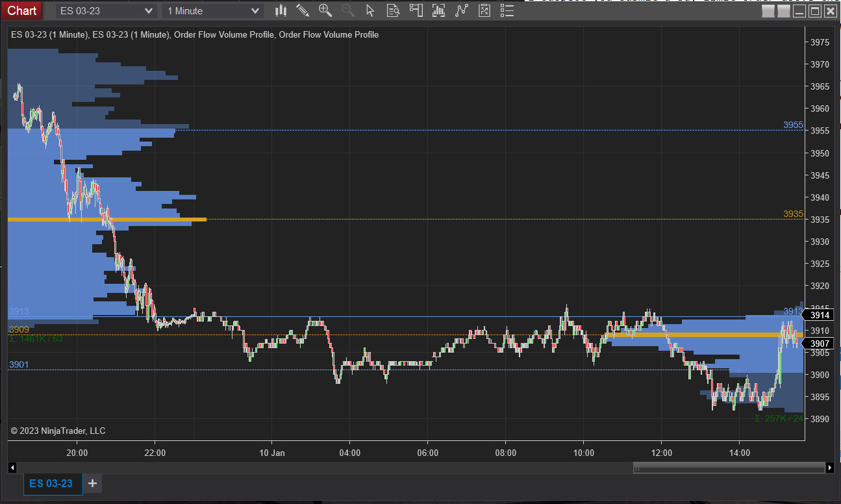Image resolution: width=841 pixels, height=504 pixels.
Task: Click '04:00' on the time axis
Action: 349,453
